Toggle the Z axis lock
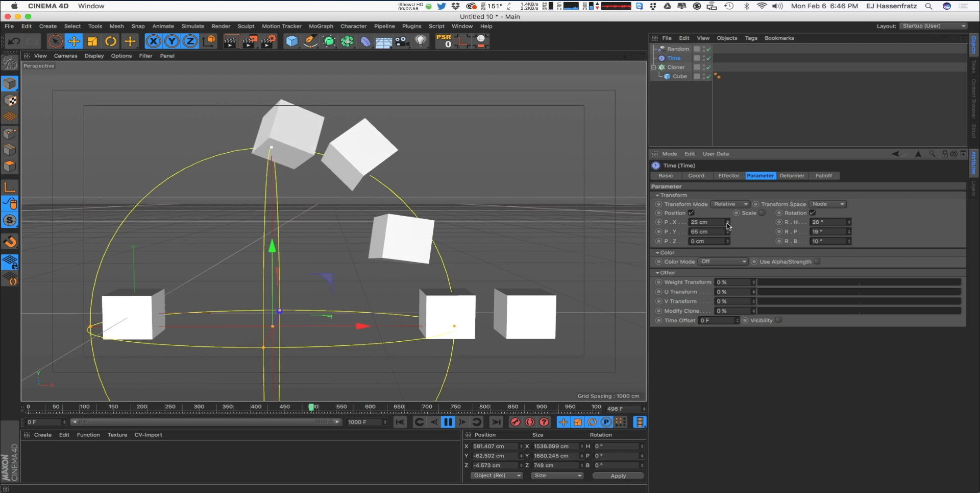This screenshot has height=493, width=980. point(190,41)
